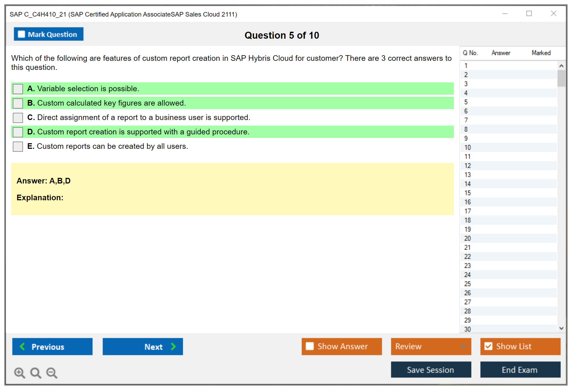Check option A Variable selection
This screenshot has width=574, height=392.
click(x=18, y=89)
